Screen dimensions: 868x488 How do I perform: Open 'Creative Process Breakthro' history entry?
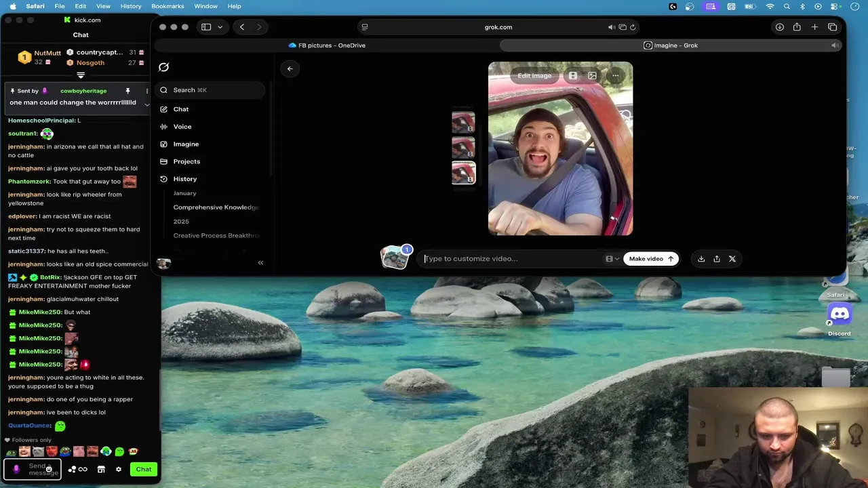(x=216, y=236)
